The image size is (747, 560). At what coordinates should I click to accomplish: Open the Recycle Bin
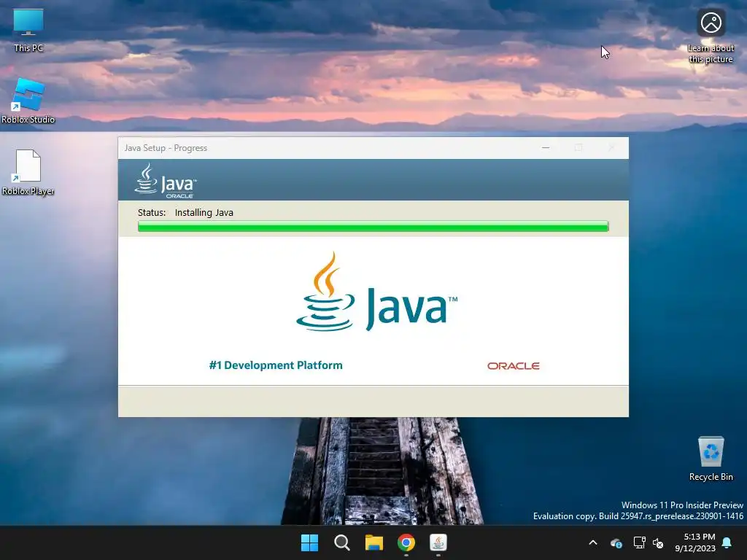[x=711, y=458]
